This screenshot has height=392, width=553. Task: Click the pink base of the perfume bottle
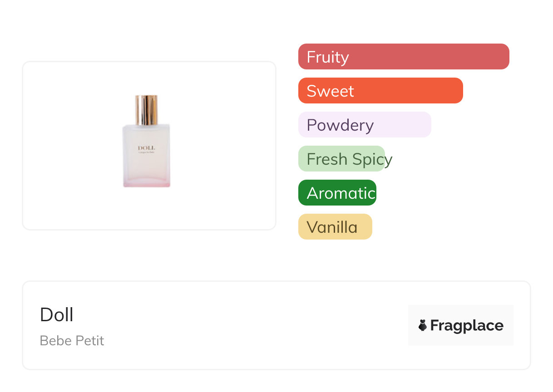(146, 183)
